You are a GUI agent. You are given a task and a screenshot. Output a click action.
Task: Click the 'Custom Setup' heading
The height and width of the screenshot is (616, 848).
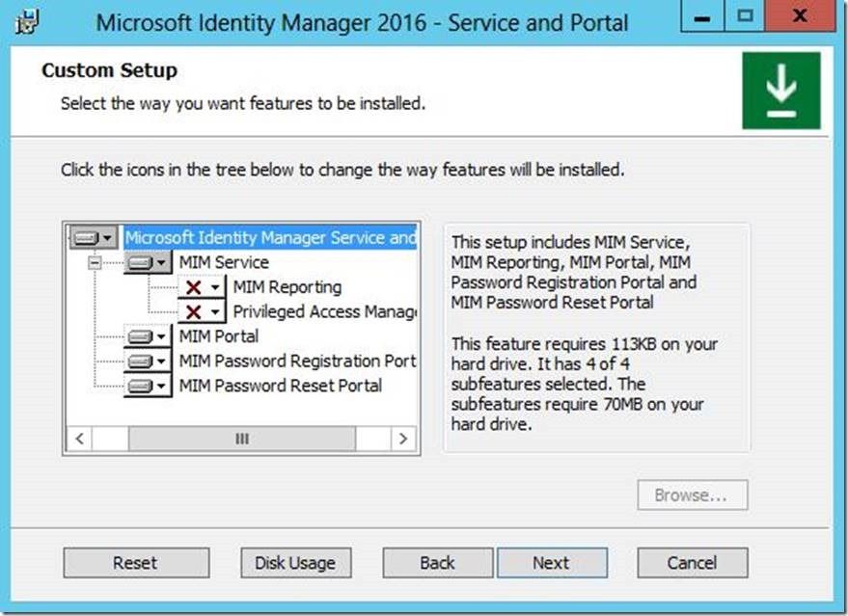pos(109,70)
